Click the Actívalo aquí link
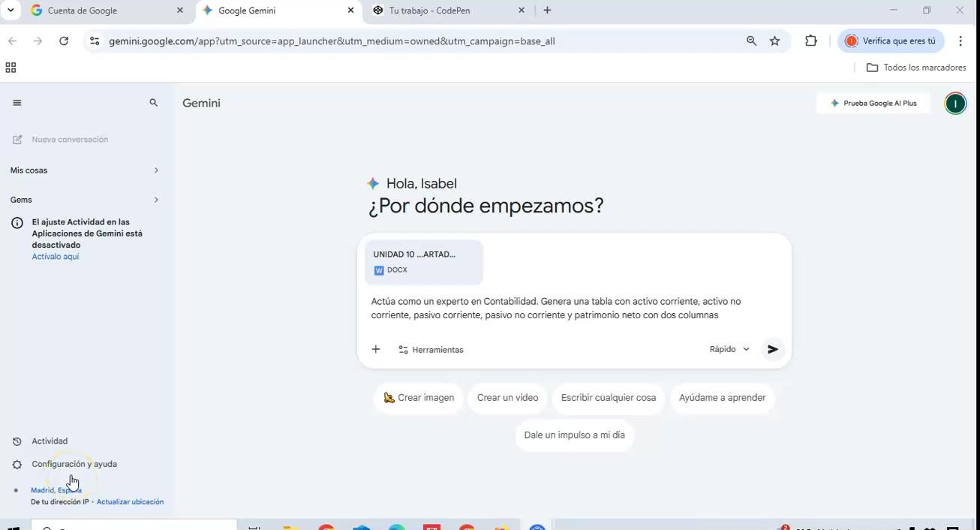 click(55, 257)
